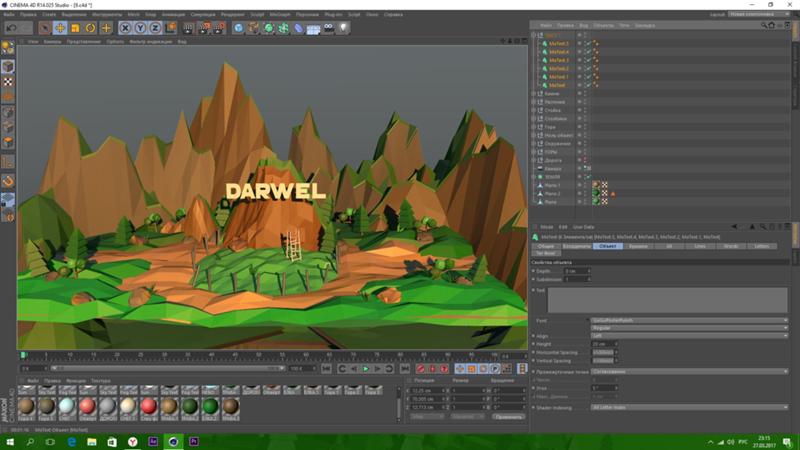Switch to Texture mode checkerboard icon
Viewport: 800px width, 450px height.
[8, 82]
